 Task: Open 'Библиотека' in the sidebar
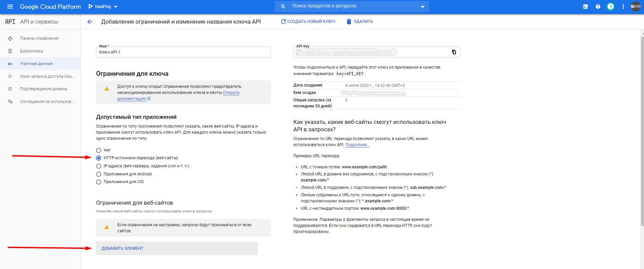point(31,51)
